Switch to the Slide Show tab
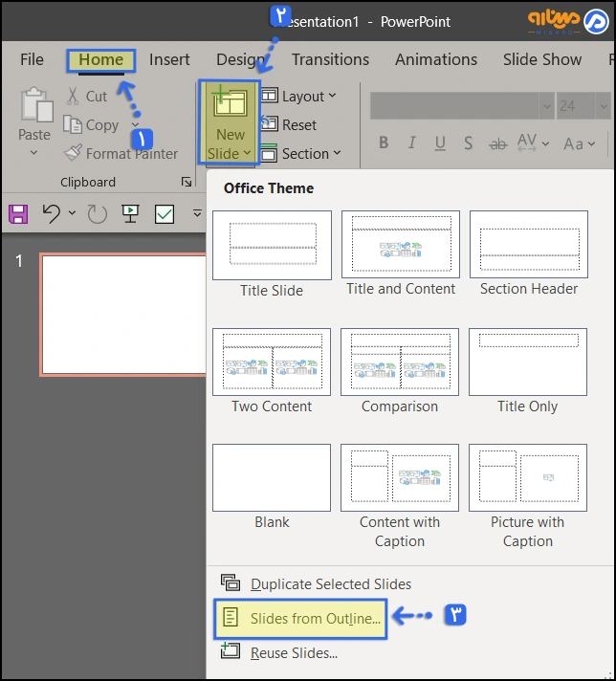This screenshot has height=681, width=616. (x=542, y=59)
